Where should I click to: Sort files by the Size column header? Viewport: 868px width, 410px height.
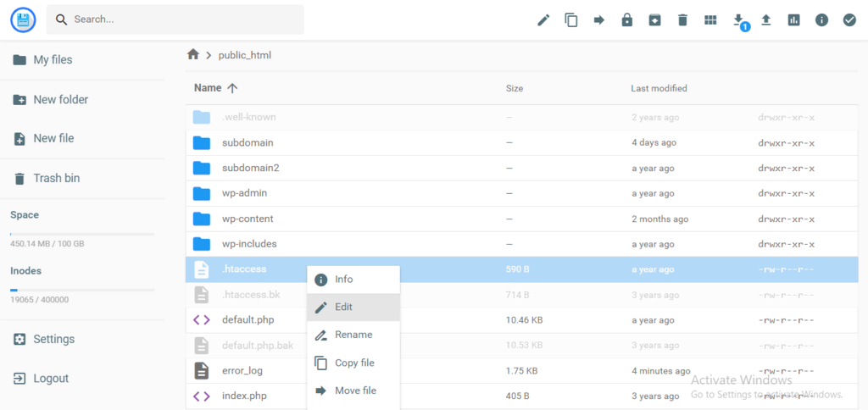(514, 88)
